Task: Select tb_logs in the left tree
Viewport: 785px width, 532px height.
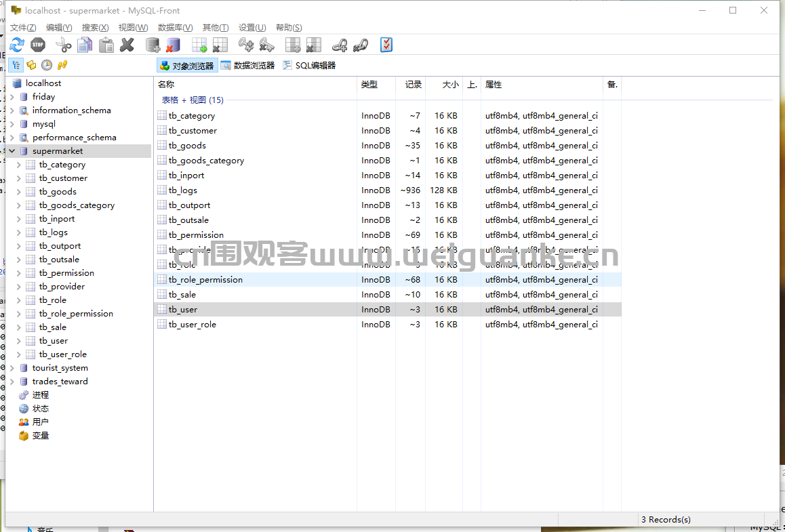Action: 53,232
